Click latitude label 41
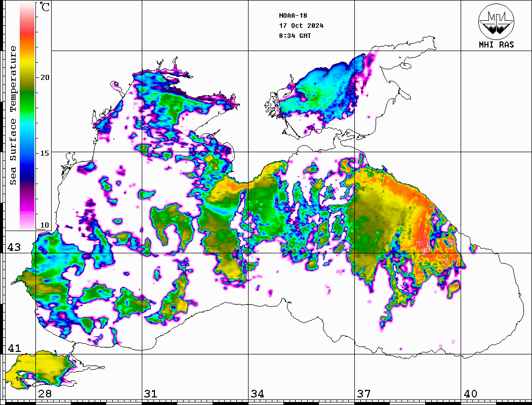Screen dimensions: 532x405 pos(14,348)
